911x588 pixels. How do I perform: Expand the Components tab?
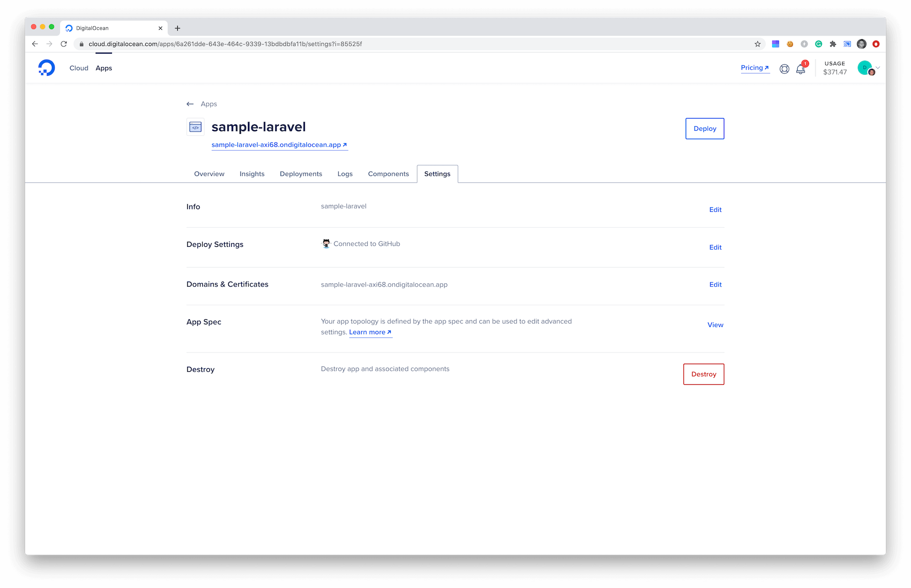tap(388, 174)
